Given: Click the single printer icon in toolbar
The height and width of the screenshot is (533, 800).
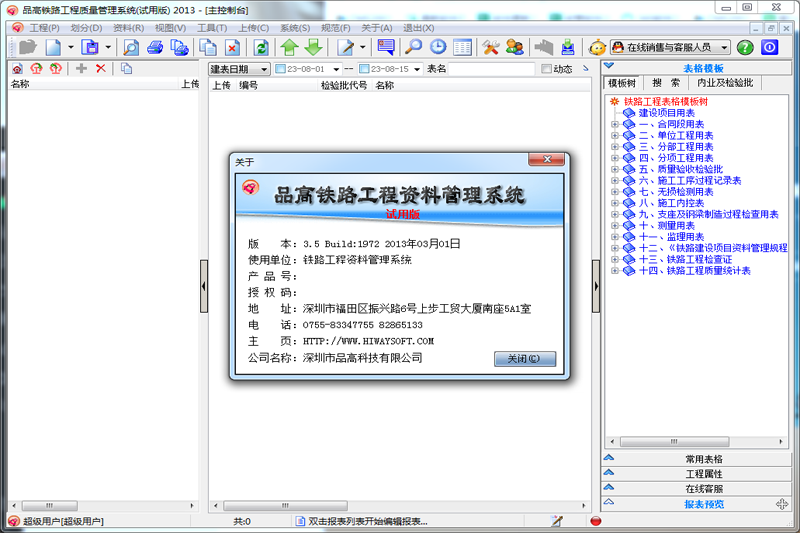Looking at the screenshot, I should 155,47.
